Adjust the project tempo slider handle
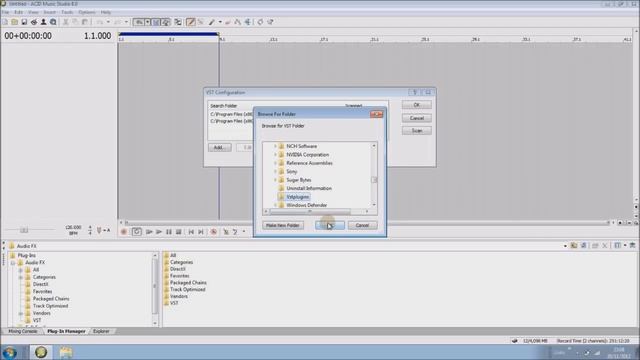The width and height of the screenshot is (640, 360). coord(24,230)
